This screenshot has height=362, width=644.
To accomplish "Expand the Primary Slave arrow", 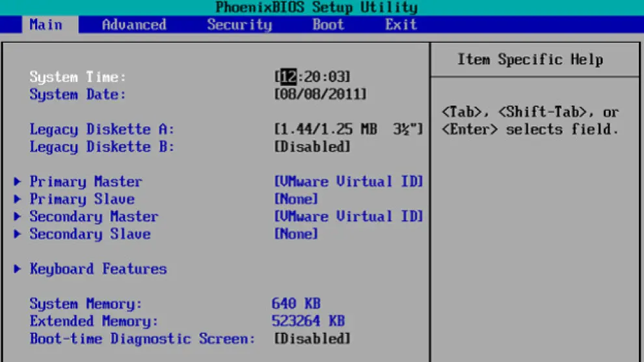I will point(18,199).
